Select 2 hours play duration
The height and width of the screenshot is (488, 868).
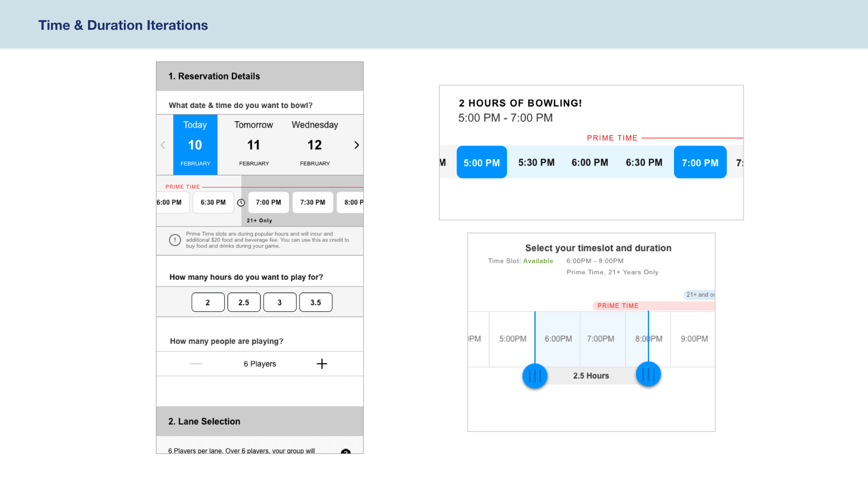(208, 302)
